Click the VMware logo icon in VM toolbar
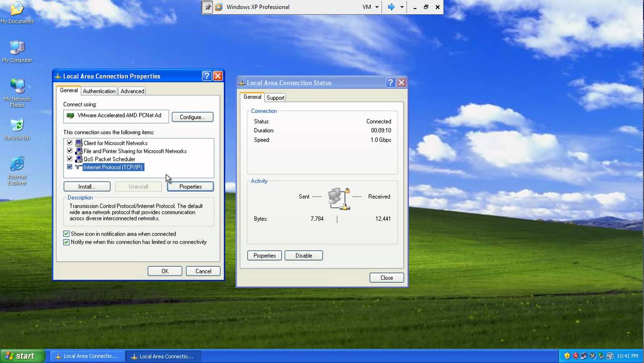This screenshot has height=363, width=644. coord(219,7)
